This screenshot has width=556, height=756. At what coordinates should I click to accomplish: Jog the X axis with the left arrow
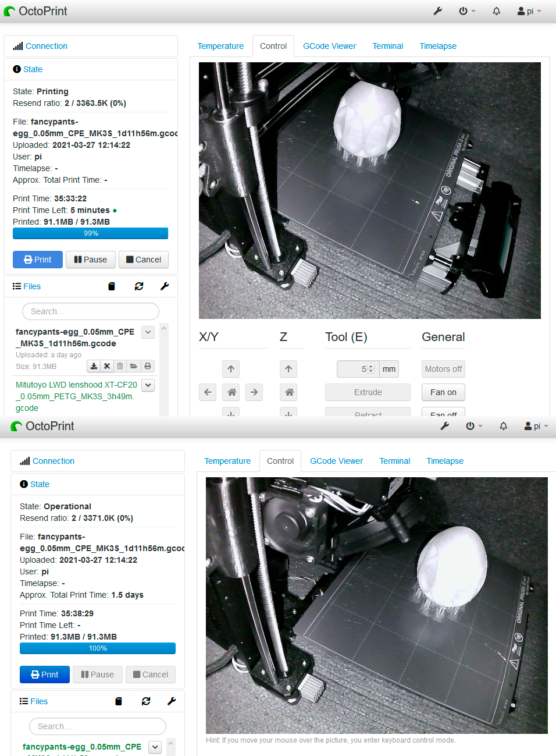tap(208, 392)
